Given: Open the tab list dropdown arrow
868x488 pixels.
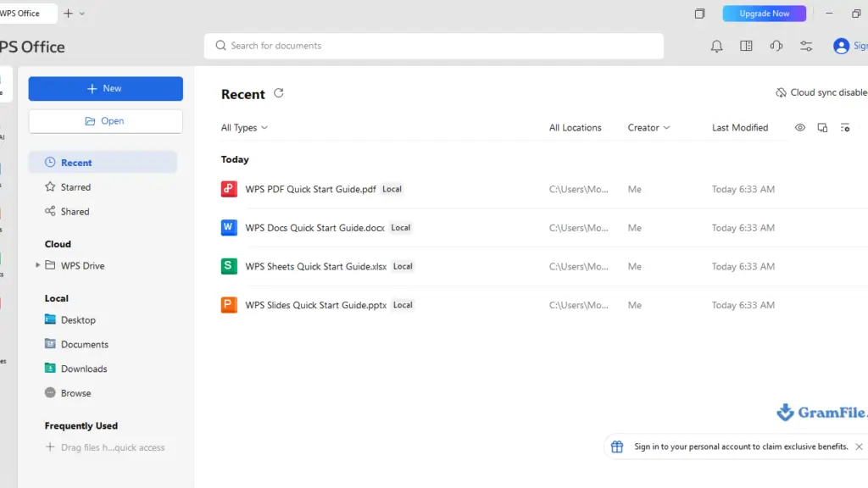Looking at the screenshot, I should pyautogui.click(x=82, y=14).
